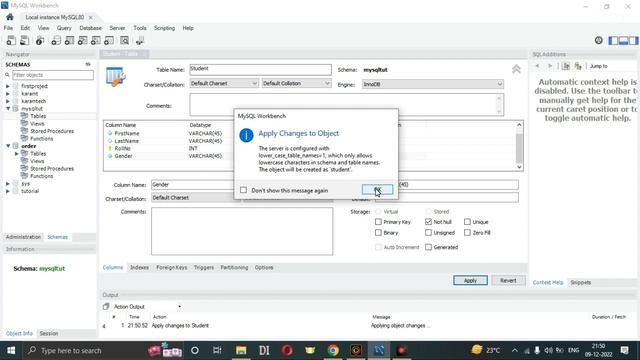Enable the Generated checkbox
Image resolution: width=640 pixels, height=360 pixels.
click(428, 247)
